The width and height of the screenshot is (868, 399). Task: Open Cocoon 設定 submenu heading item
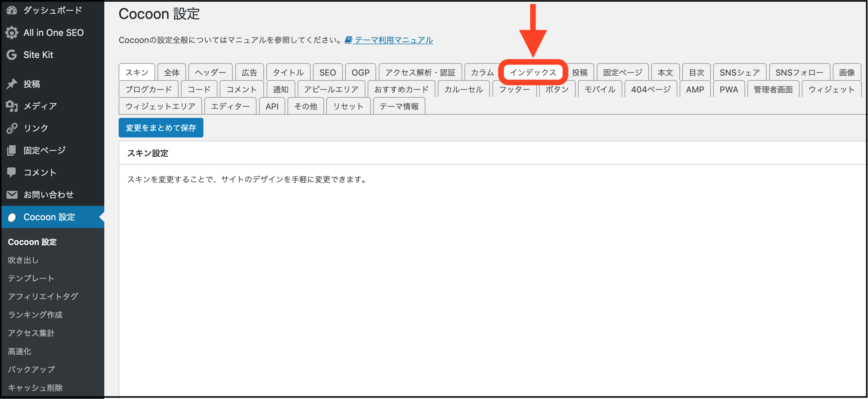(32, 242)
